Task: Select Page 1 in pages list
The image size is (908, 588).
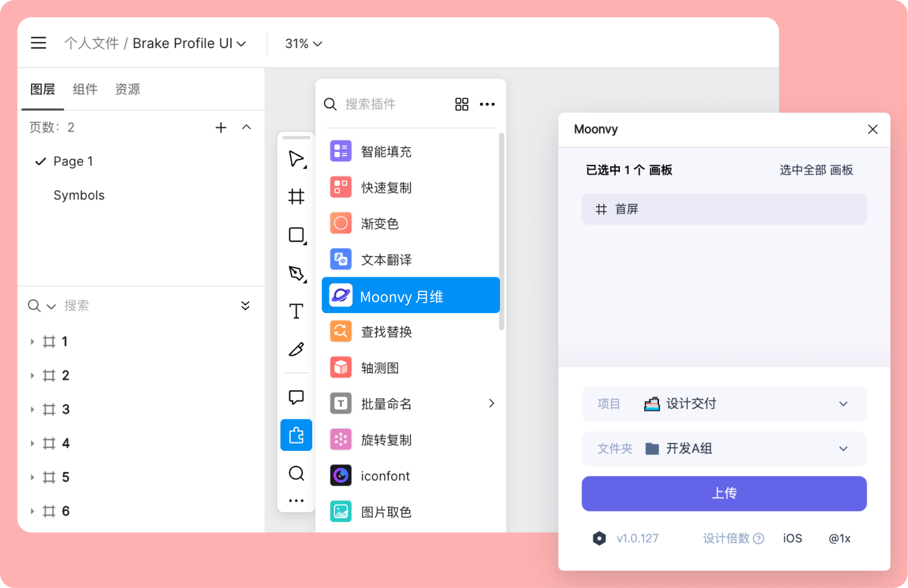Action: click(x=73, y=161)
